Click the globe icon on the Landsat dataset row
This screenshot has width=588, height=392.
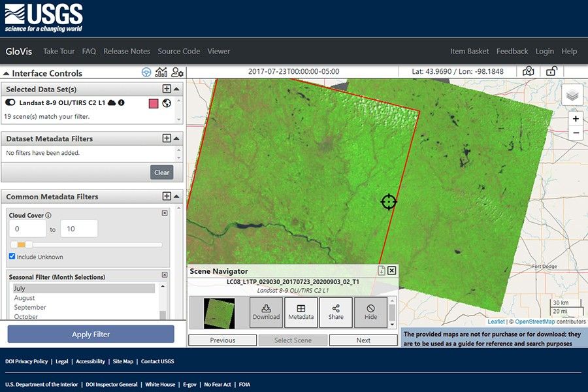pos(167,103)
